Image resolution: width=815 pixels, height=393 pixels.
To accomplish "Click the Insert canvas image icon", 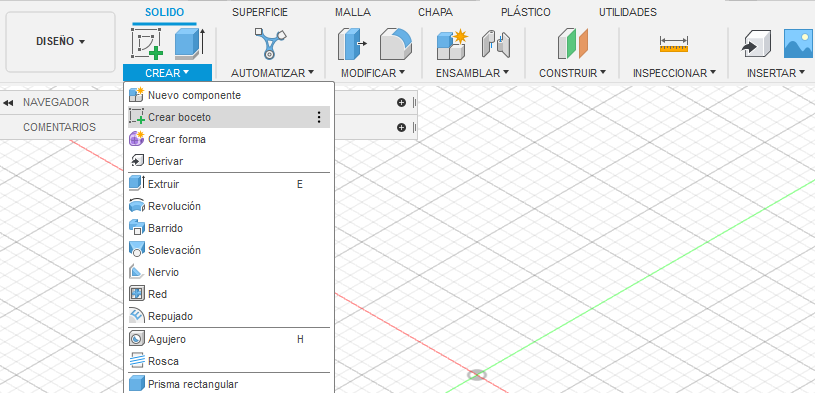I will 798,44.
